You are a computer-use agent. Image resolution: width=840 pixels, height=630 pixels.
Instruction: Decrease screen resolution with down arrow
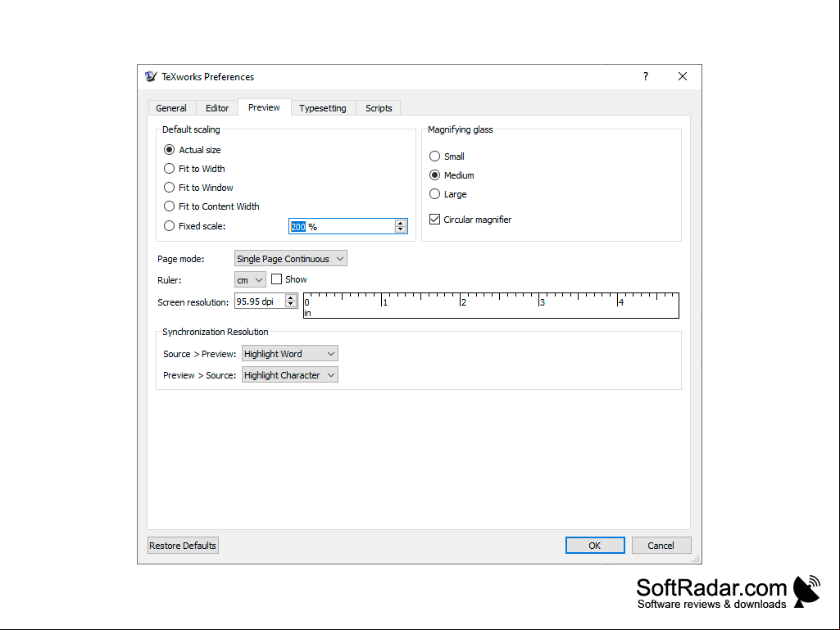(291, 305)
